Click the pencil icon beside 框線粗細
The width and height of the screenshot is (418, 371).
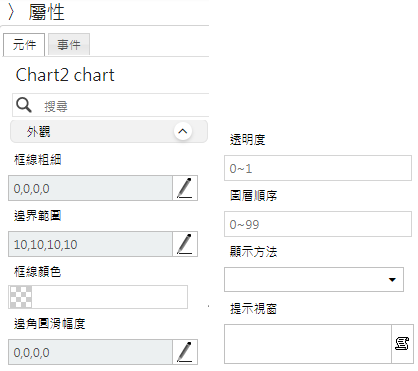pyautogui.click(x=185, y=188)
